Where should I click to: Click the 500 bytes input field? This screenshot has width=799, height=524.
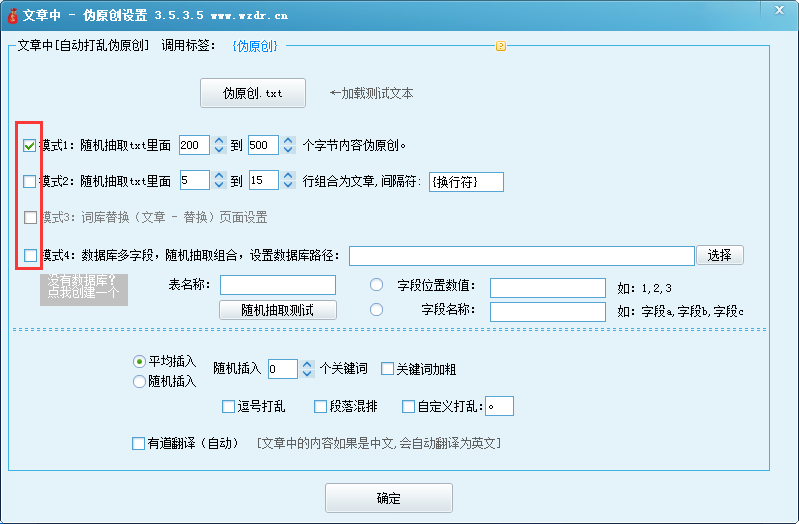pyautogui.click(x=263, y=145)
